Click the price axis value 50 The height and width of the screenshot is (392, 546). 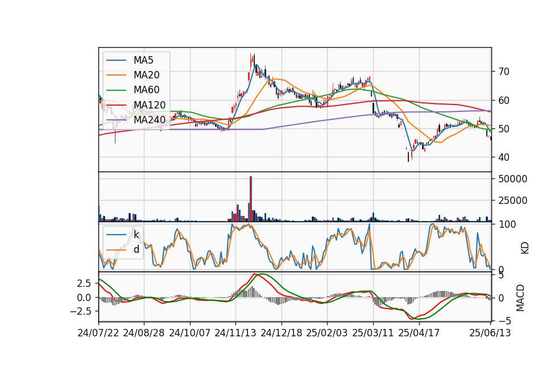tap(504, 129)
